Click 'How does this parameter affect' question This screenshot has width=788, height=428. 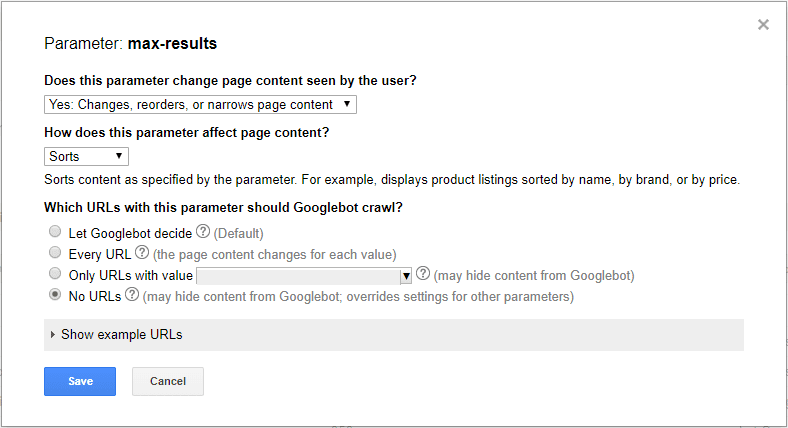coord(187,132)
